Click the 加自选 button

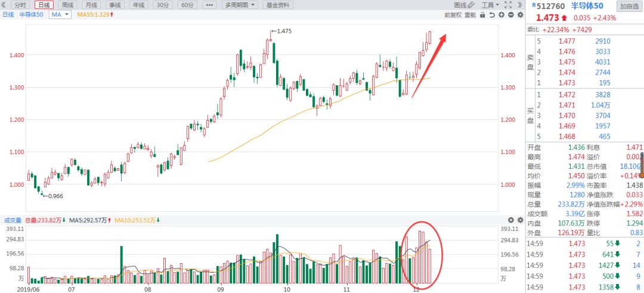(628, 6)
